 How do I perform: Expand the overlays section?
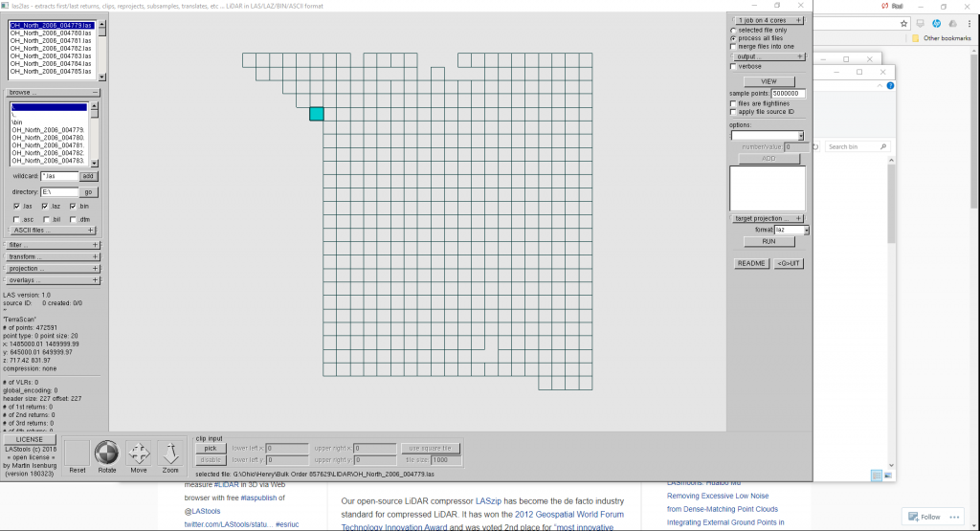[x=95, y=280]
